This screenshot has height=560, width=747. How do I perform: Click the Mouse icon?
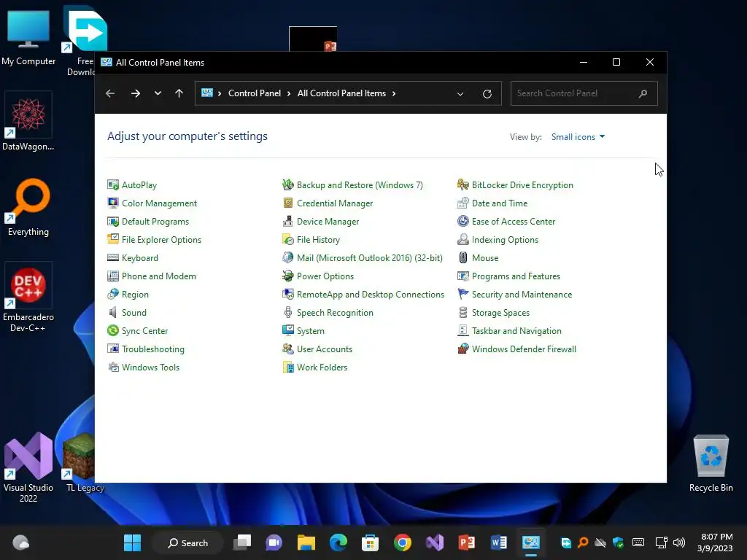[463, 257]
